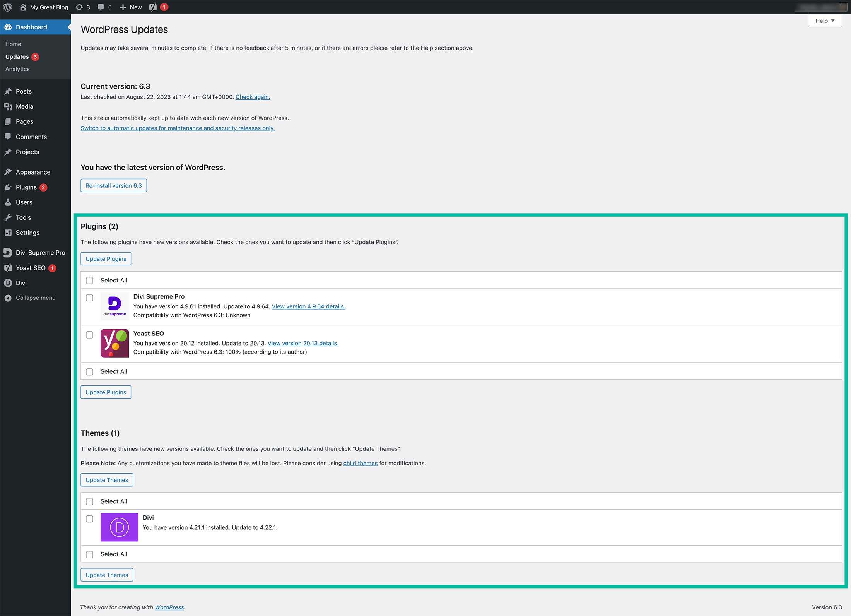Click the Appearance paintbrush icon
The width and height of the screenshot is (851, 616).
point(8,172)
